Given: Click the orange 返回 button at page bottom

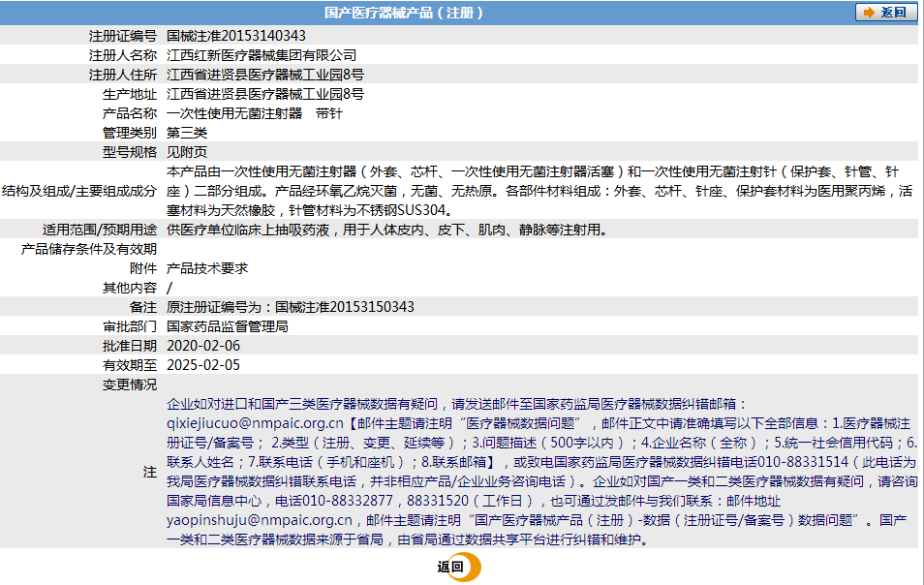Looking at the screenshot, I should coord(459,567).
